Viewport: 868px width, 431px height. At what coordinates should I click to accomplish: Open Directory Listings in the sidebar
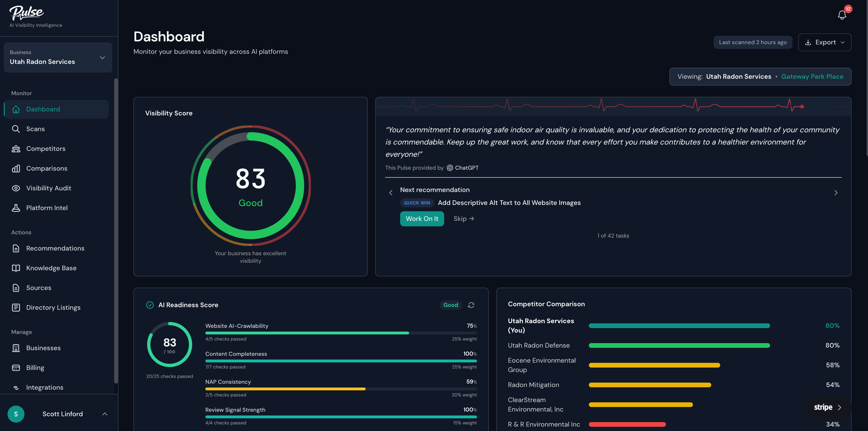pyautogui.click(x=53, y=308)
